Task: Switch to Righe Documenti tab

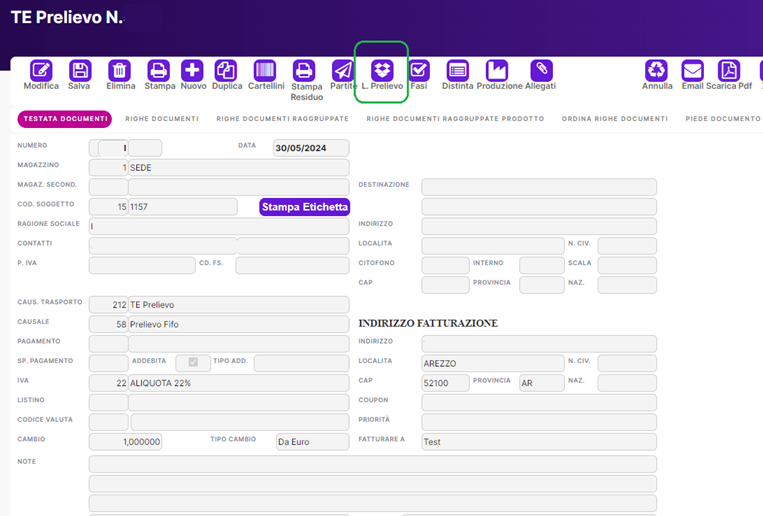Action: click(161, 119)
